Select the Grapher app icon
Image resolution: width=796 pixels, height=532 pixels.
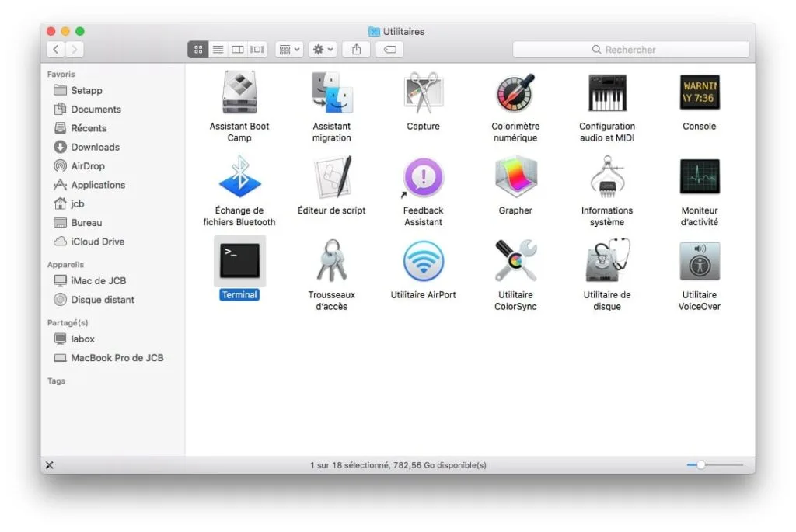(x=515, y=176)
